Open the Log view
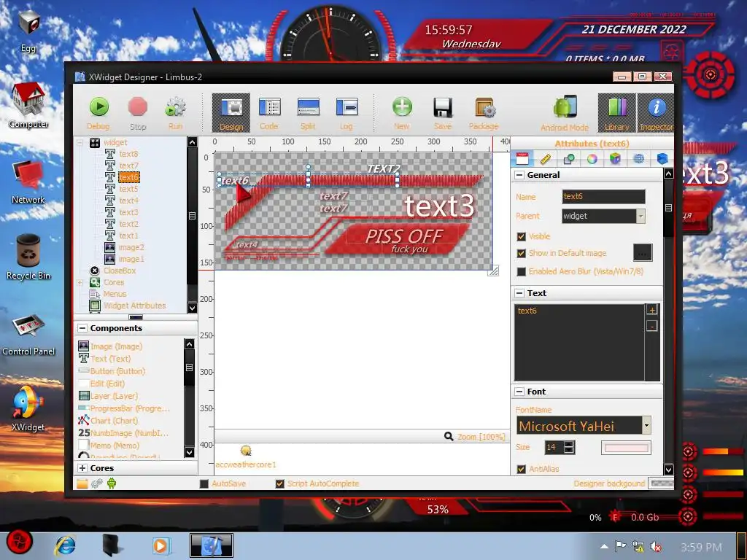 347,113
